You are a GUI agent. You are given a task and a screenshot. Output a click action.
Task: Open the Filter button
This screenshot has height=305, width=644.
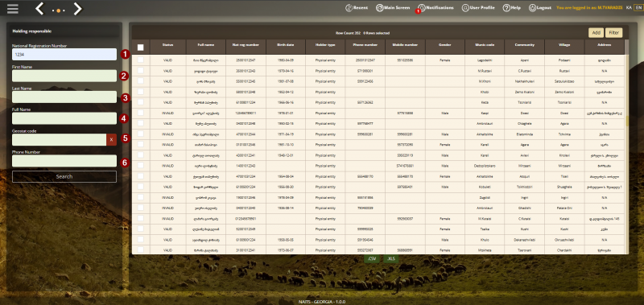tap(613, 33)
